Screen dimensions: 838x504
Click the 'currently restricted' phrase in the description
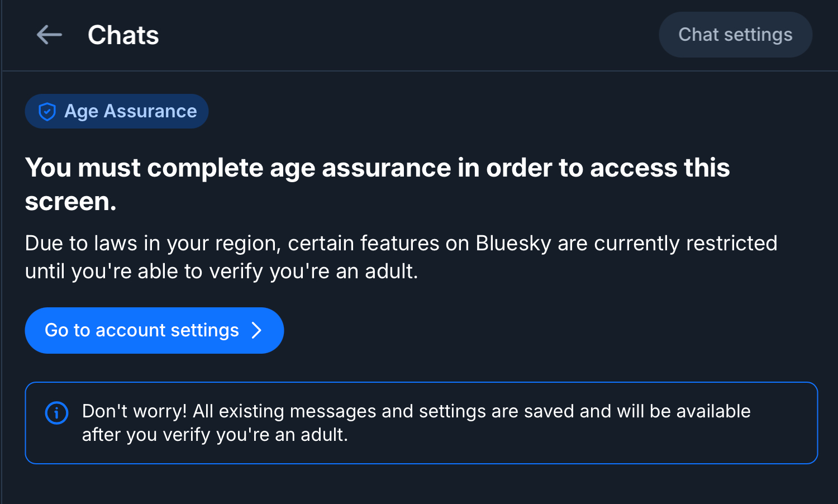tap(685, 244)
